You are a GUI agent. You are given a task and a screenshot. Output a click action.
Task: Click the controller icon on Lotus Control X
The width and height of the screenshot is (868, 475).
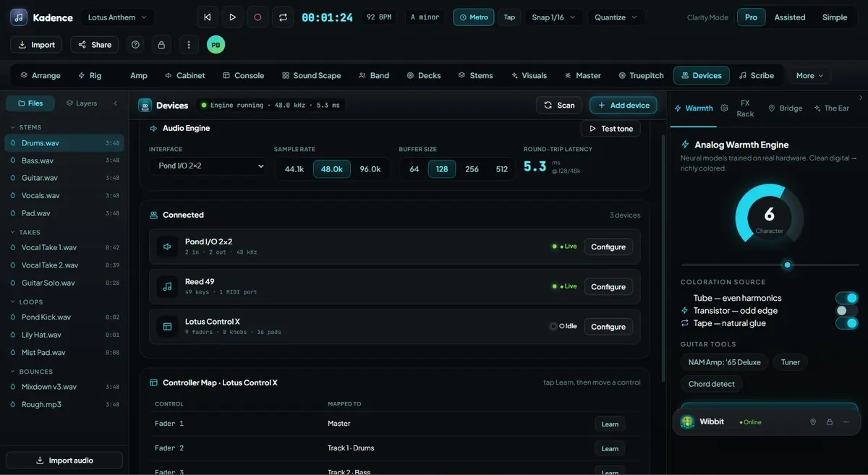[x=167, y=327]
